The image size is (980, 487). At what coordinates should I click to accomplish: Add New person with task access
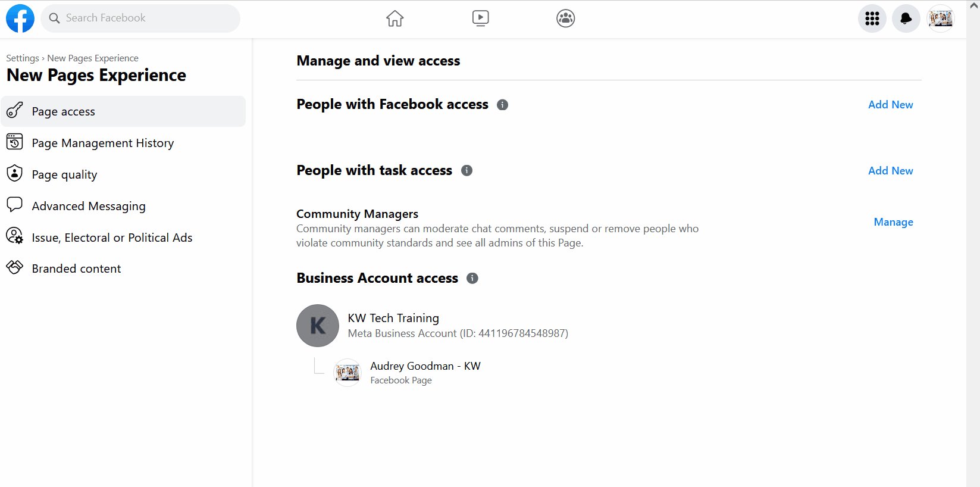point(890,171)
